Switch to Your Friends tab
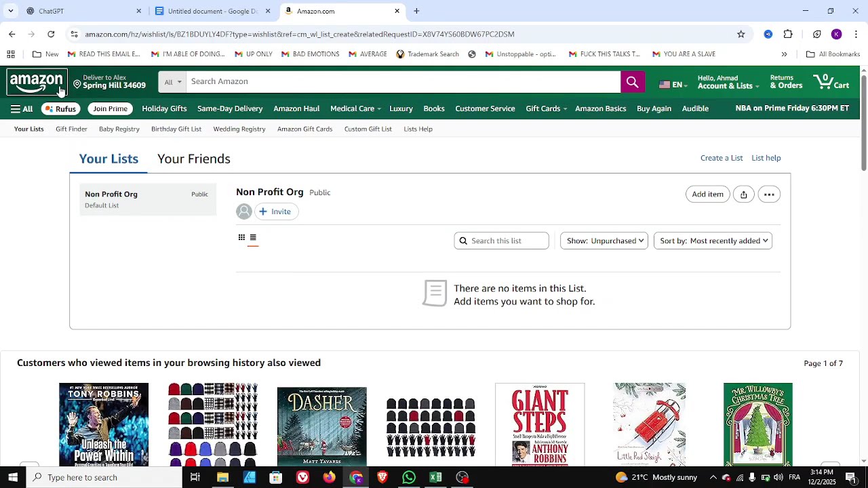The image size is (868, 488). coord(194,159)
